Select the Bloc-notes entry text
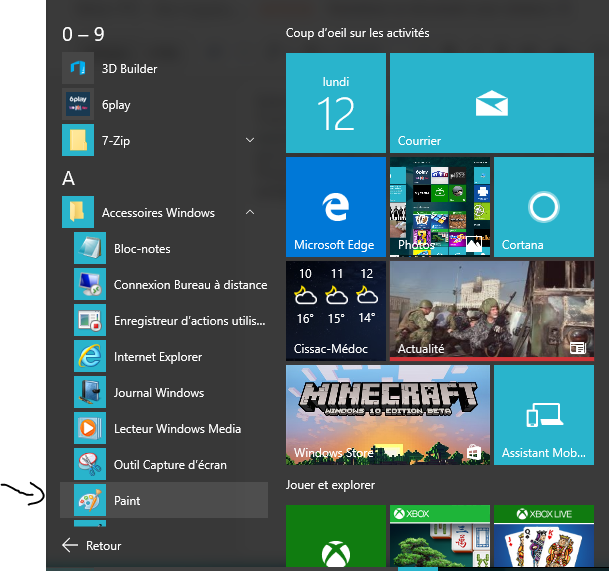This screenshot has height=571, width=609. 142,249
